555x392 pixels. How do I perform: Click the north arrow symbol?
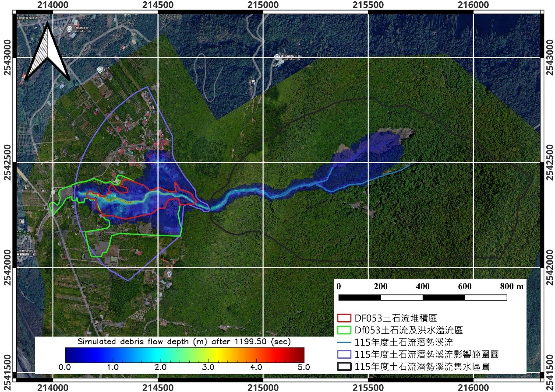(47, 50)
